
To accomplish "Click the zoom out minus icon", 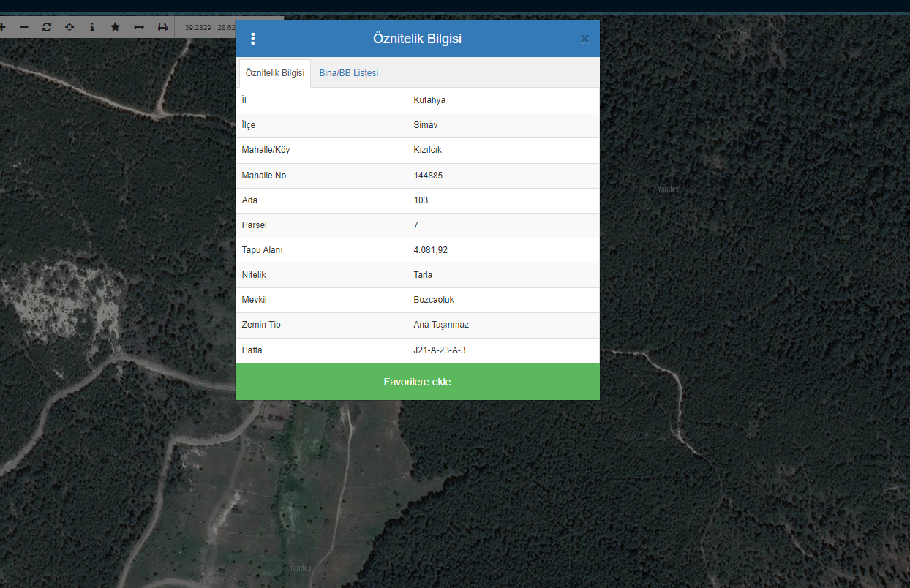I will 24,27.
